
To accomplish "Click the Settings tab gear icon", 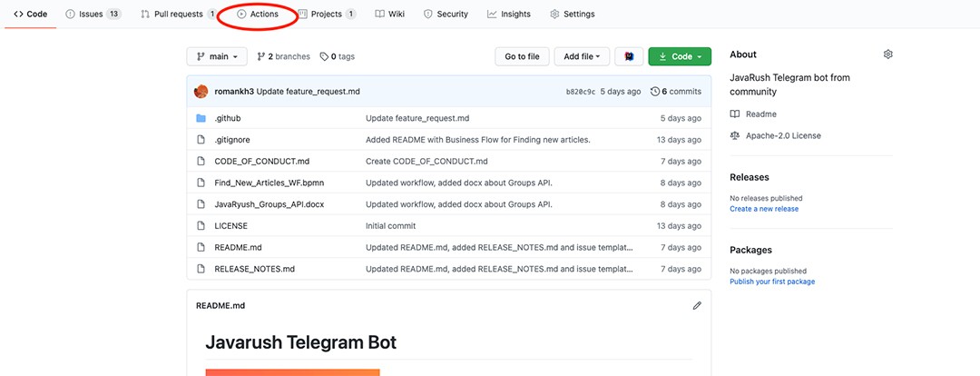I will point(554,14).
